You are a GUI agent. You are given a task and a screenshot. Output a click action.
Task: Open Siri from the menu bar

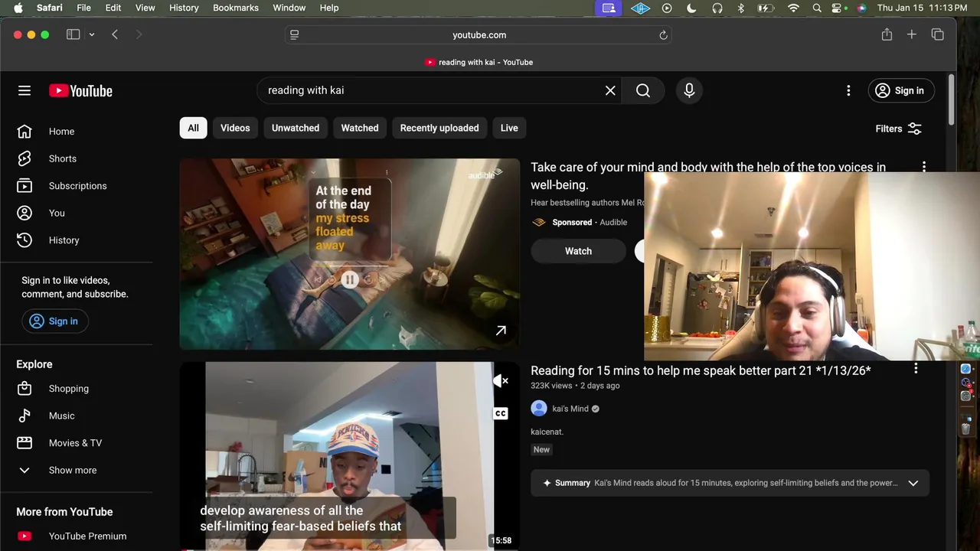[x=861, y=8]
